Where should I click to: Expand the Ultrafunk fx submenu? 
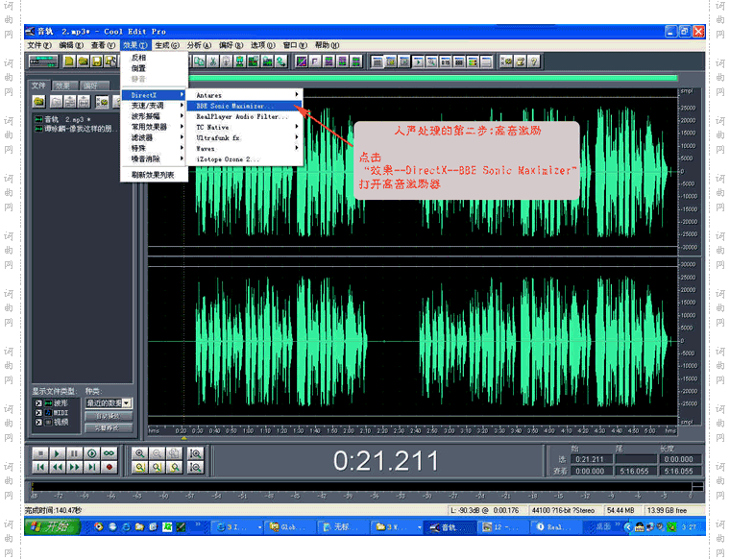tap(245, 137)
